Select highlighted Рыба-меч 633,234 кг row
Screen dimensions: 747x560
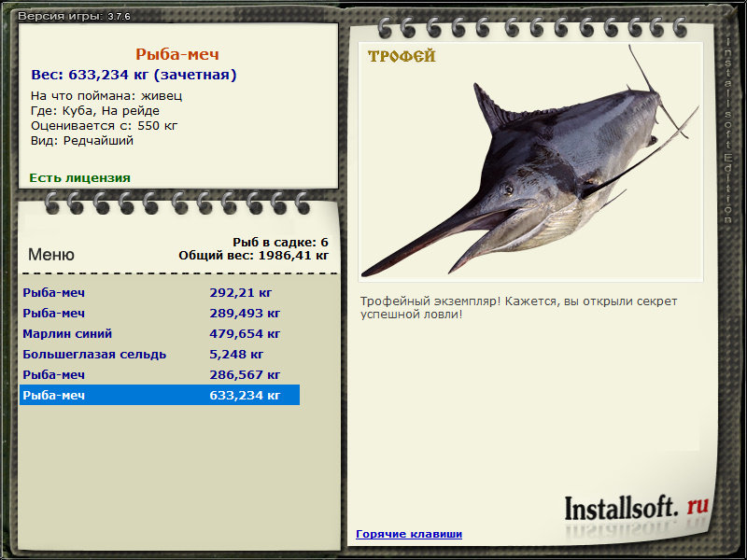point(160,395)
